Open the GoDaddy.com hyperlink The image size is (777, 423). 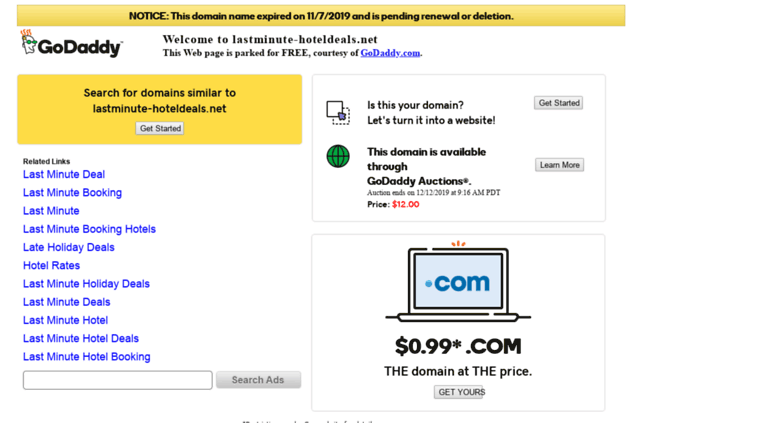tap(390, 53)
